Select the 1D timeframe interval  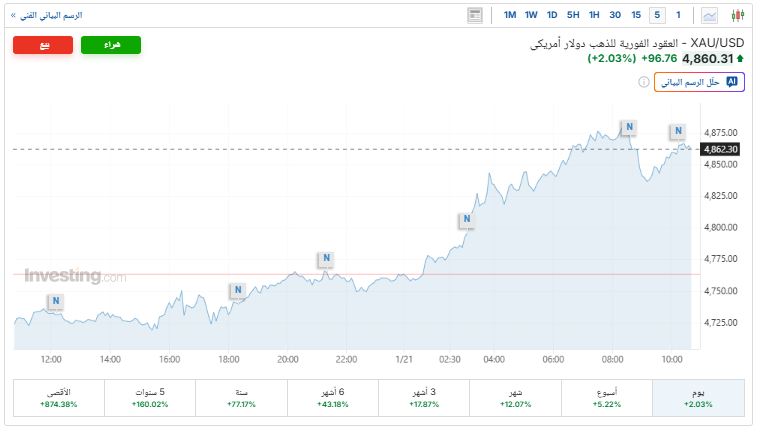coord(552,15)
